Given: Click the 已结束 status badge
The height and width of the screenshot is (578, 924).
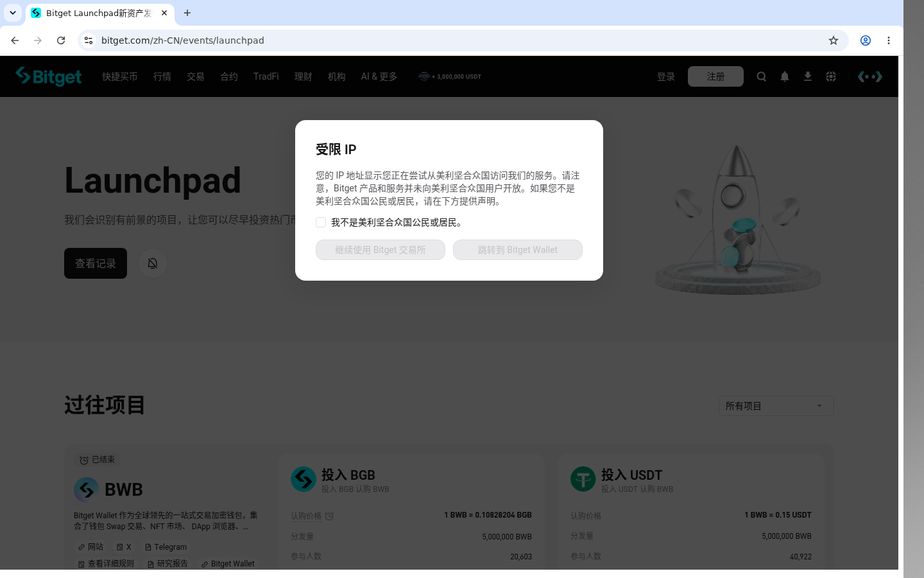Looking at the screenshot, I should tap(97, 460).
